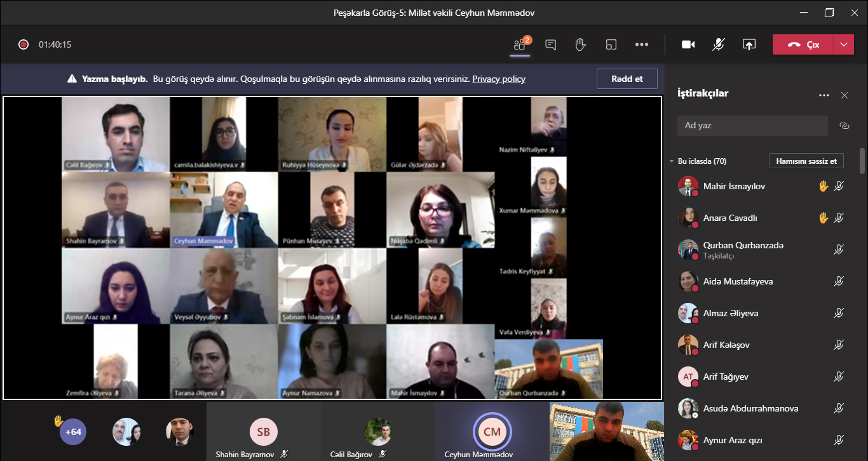
Task: Click the Ad yaz search field
Action: click(x=752, y=126)
